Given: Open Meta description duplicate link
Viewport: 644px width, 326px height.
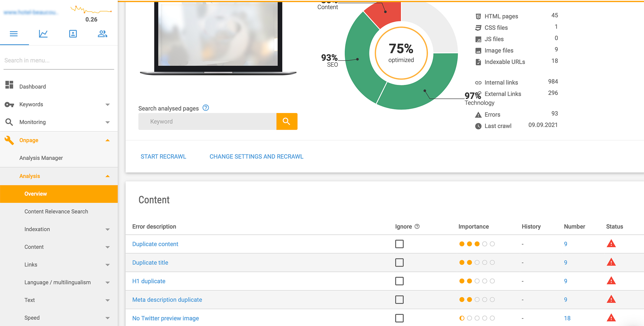Looking at the screenshot, I should [167, 300].
